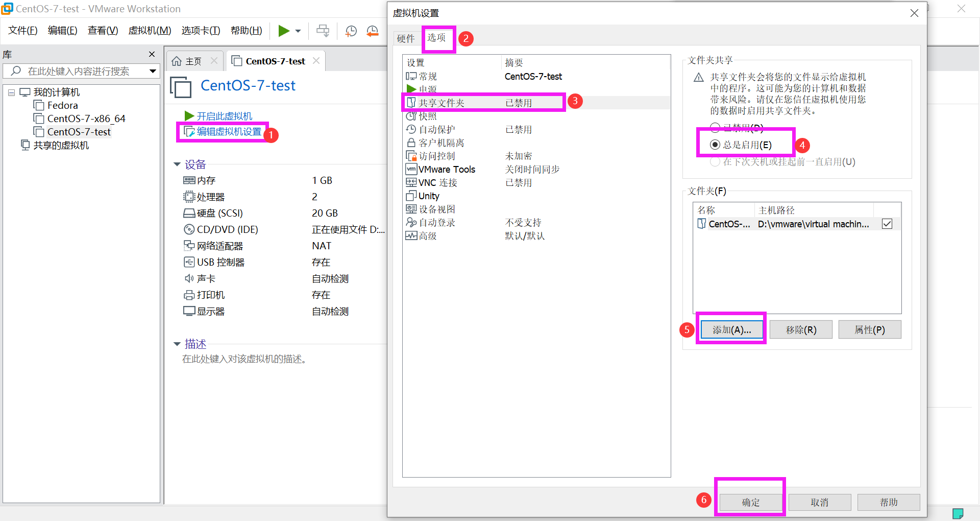Click the 声卡 sound card icon
The image size is (980, 521).
click(x=189, y=278)
